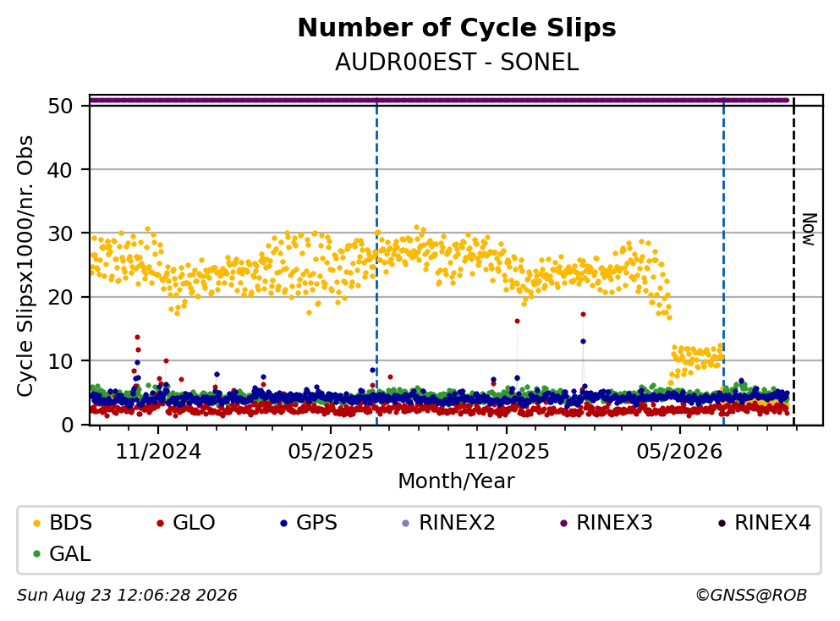Click the 'Month/Year' axis title
Image resolution: width=840 pixels, height=621 pixels.
tap(456, 481)
